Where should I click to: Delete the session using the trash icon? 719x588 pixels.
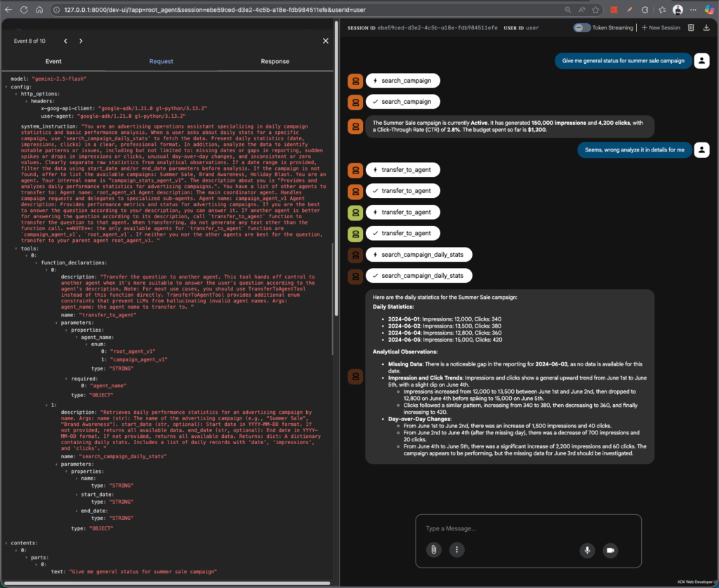(691, 27)
